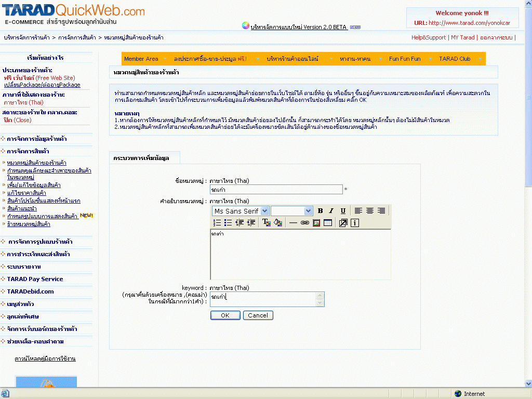This screenshot has height=399, width=532.
Task: Insert a table in editor
Action: (x=327, y=223)
